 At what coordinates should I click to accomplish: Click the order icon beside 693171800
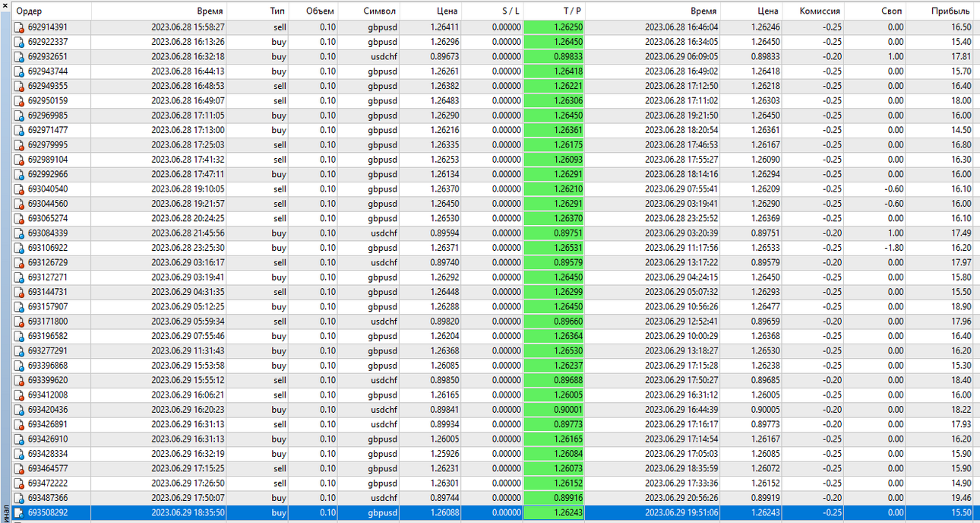pos(19,322)
